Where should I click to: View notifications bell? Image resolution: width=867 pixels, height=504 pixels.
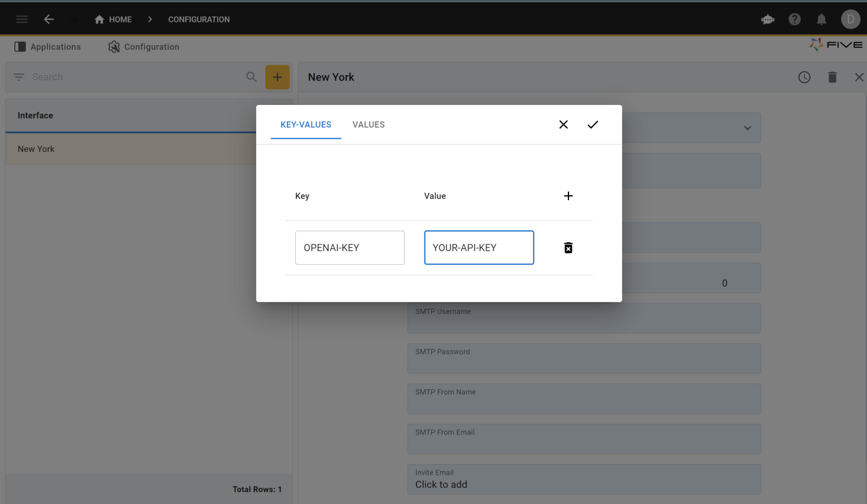pyautogui.click(x=821, y=20)
